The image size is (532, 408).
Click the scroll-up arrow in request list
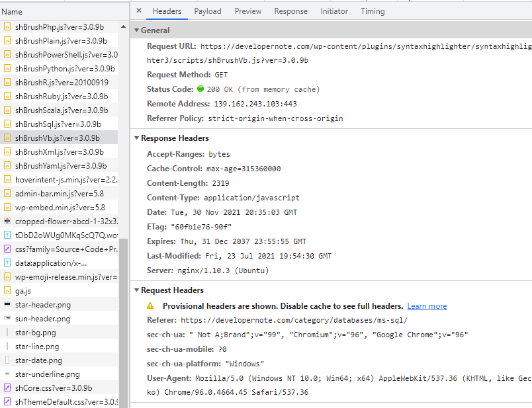pos(123,26)
